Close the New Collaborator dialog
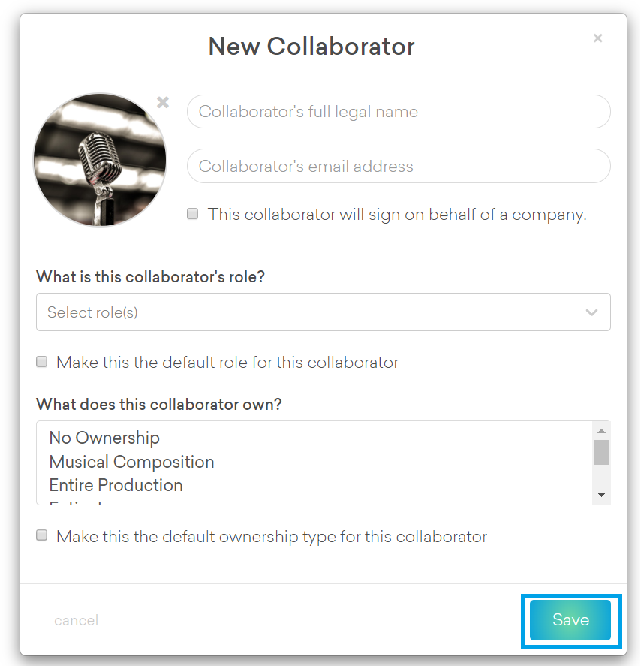 [x=597, y=38]
